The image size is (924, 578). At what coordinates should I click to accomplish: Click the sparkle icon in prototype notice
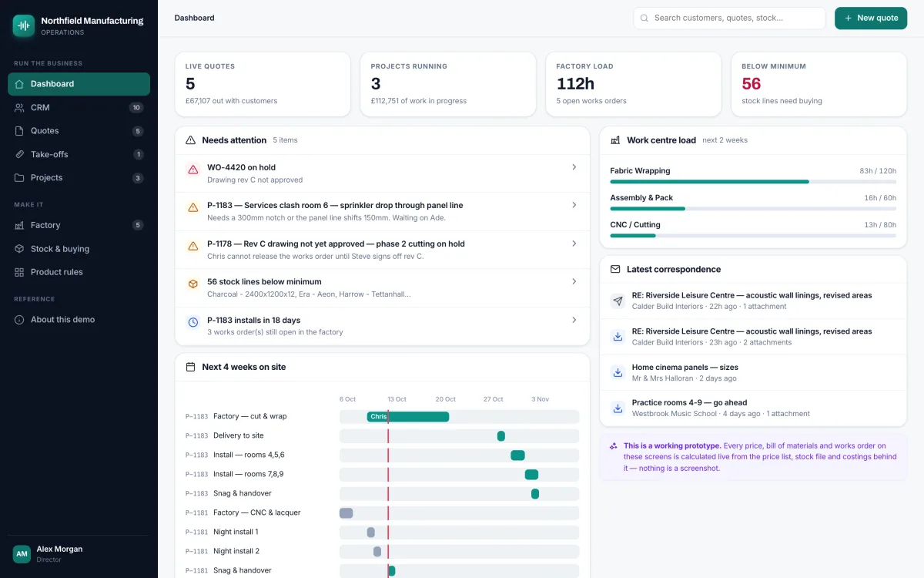[614, 446]
